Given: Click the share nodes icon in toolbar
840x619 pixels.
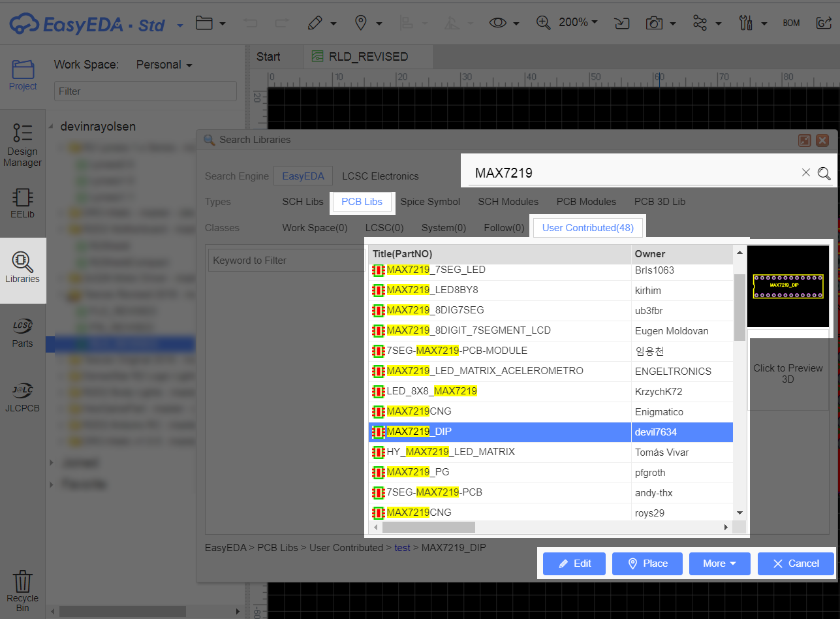Looking at the screenshot, I should click(x=700, y=23).
